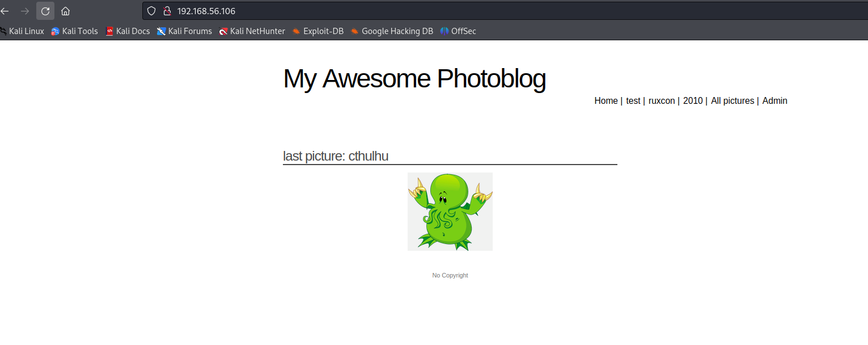Click the My Awesome Photoblog title
Image resolution: width=868 pixels, height=345 pixels.
414,78
